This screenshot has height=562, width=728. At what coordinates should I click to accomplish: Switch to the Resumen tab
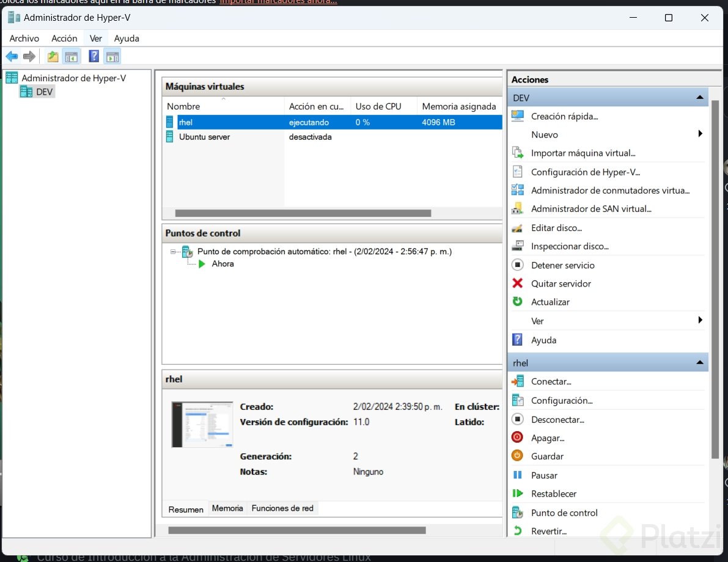pyautogui.click(x=186, y=509)
